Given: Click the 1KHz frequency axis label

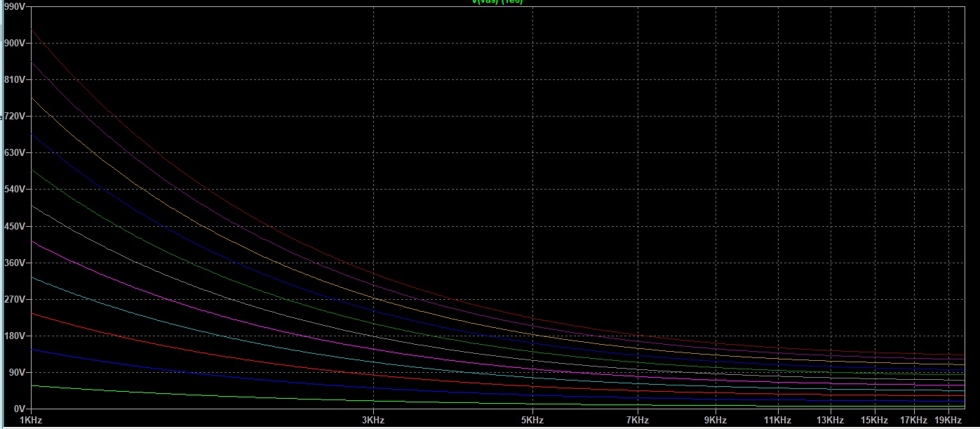Looking at the screenshot, I should (31, 421).
